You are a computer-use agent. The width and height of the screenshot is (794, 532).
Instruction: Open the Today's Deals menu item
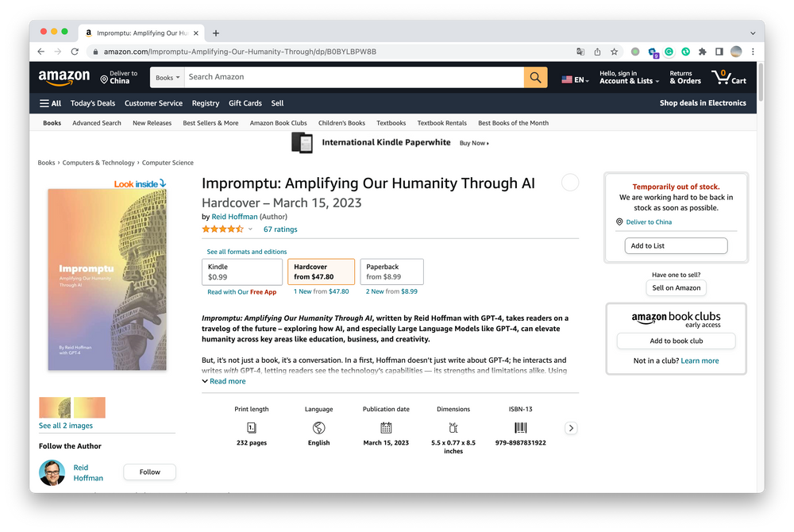[x=92, y=103]
